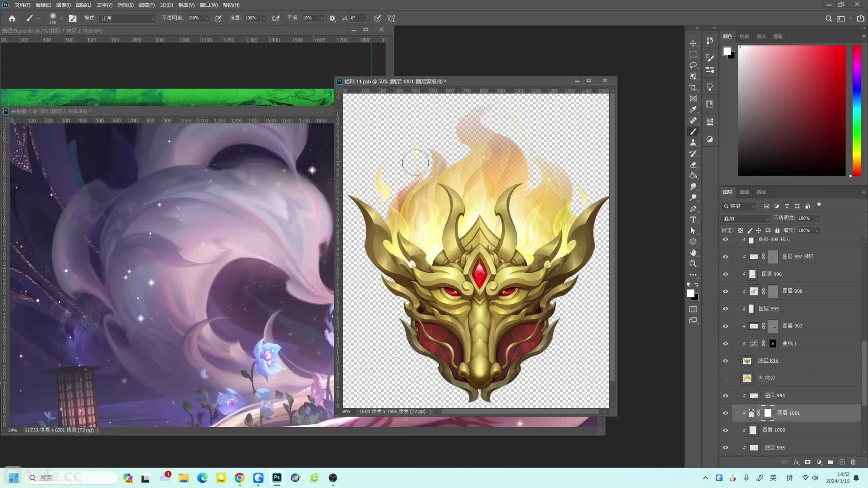This screenshot has width=868, height=488.
Task: Select the Eyedropper tool
Action: pos(693,109)
